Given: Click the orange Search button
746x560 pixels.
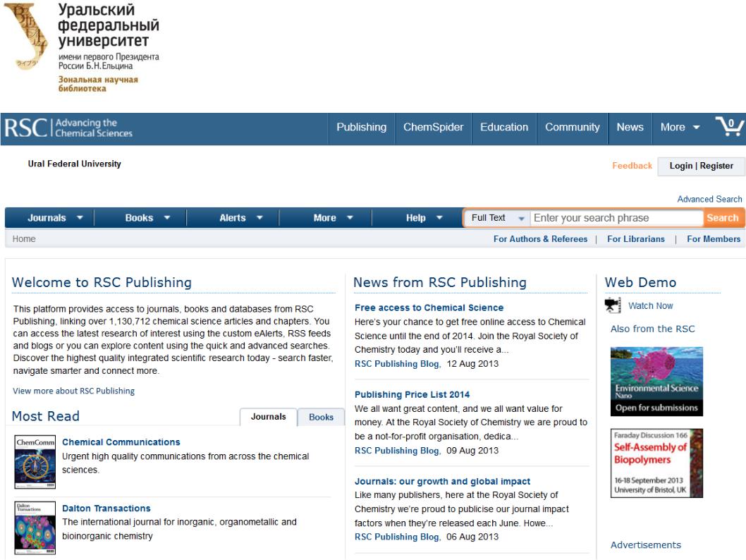Looking at the screenshot, I should point(722,218).
